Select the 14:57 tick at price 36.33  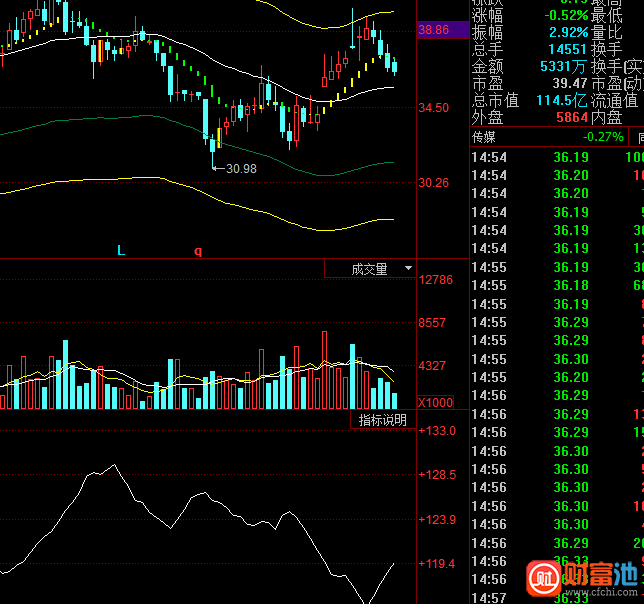click(x=557, y=598)
